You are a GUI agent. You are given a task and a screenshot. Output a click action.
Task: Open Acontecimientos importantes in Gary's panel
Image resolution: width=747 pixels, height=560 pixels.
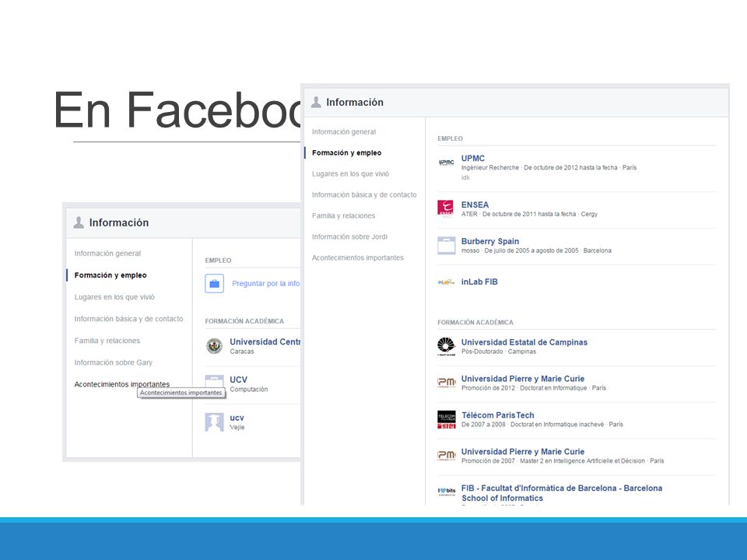click(x=121, y=384)
